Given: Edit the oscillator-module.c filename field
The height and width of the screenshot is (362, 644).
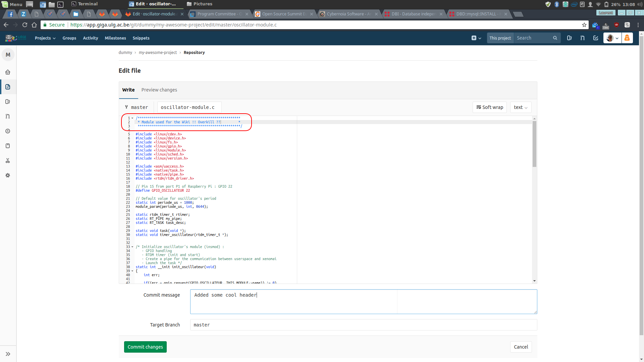Looking at the screenshot, I should click(189, 107).
